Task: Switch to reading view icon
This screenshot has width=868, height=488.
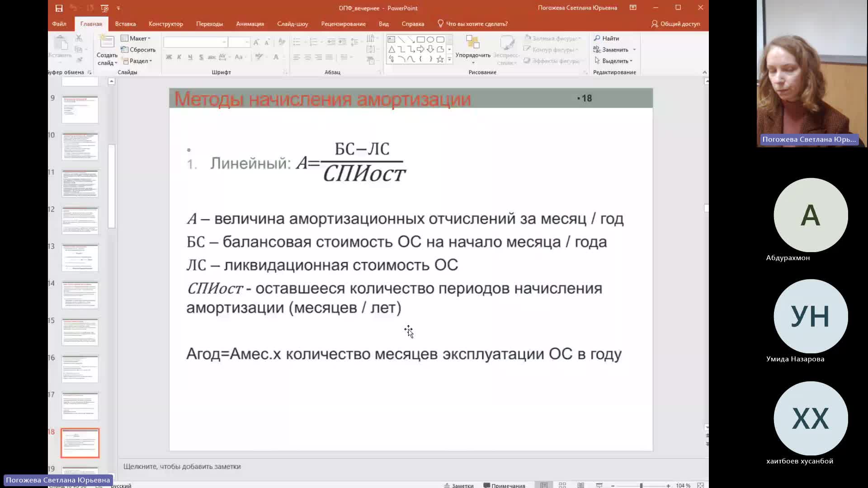Action: (x=580, y=485)
